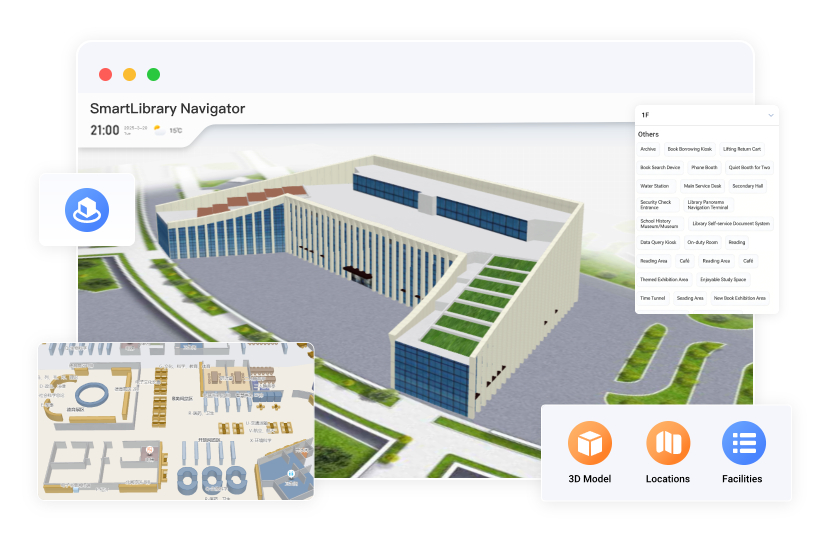Click the floor dropdown chevron arrow
This screenshot has width=830, height=540.
pyautogui.click(x=770, y=115)
